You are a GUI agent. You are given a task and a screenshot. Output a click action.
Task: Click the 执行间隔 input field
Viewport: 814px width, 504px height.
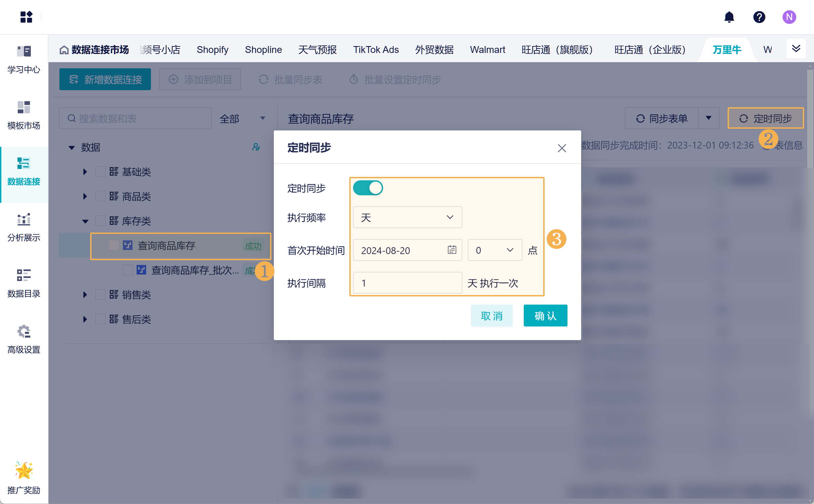[x=407, y=283]
